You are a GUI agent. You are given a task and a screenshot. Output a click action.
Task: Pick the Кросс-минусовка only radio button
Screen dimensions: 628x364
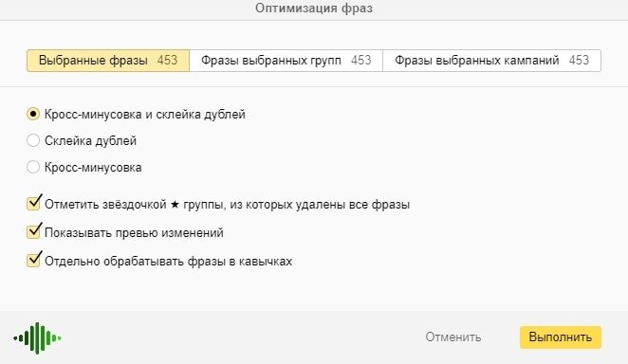click(x=33, y=167)
